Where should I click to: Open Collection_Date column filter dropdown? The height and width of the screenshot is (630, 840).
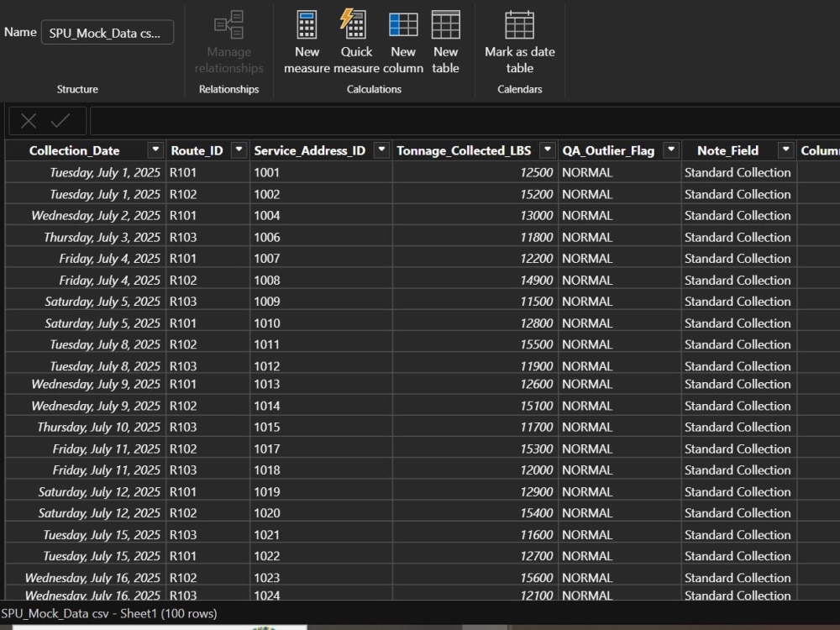click(x=155, y=150)
